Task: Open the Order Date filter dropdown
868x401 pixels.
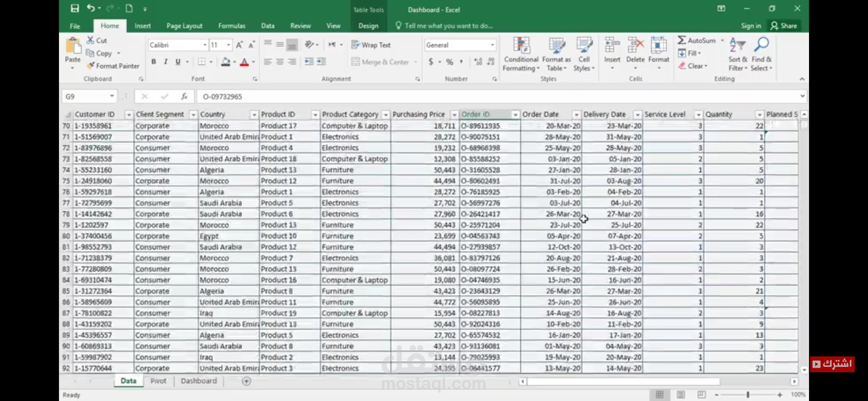Action: point(576,115)
